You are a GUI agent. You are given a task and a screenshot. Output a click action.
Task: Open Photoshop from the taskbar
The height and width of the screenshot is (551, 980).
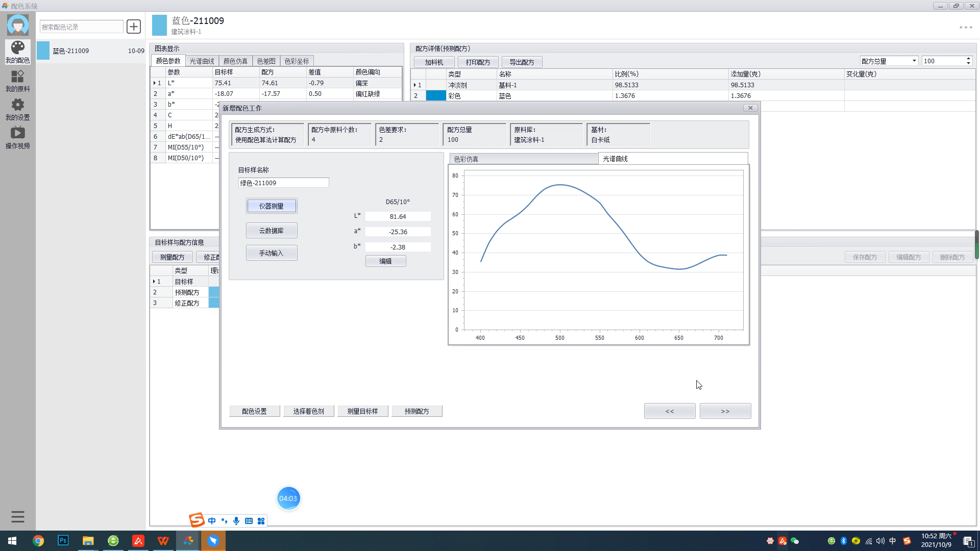[63, 541]
